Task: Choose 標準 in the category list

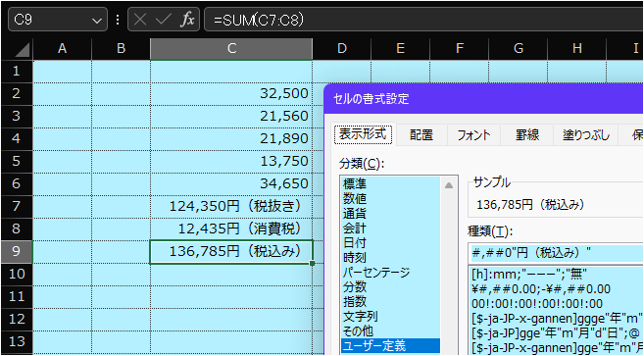Action: (x=390, y=183)
